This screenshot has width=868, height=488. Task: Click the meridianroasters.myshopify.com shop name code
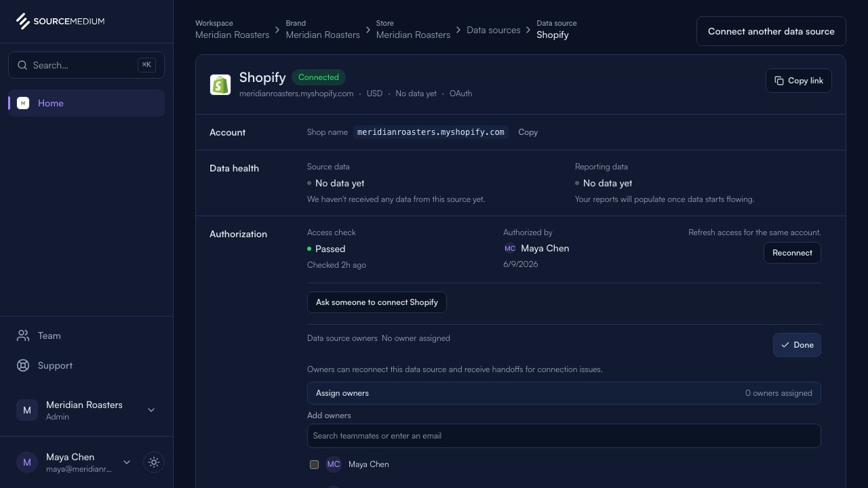point(431,132)
